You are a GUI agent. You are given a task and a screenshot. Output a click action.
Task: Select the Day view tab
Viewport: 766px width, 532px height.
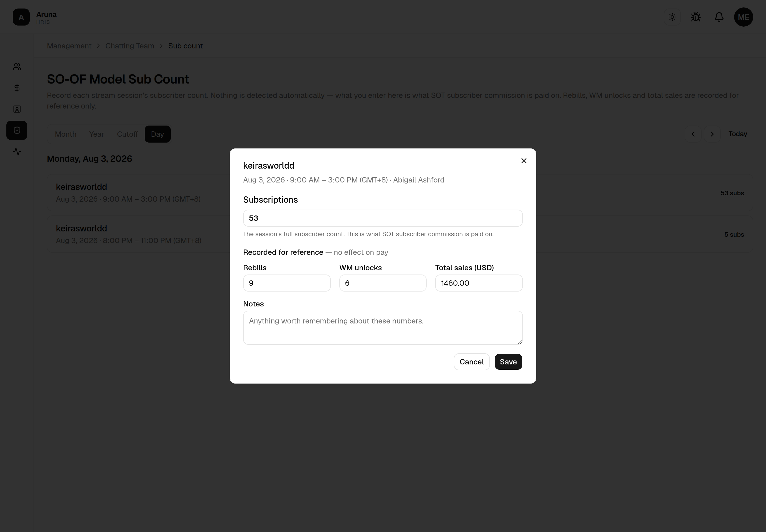[158, 134]
